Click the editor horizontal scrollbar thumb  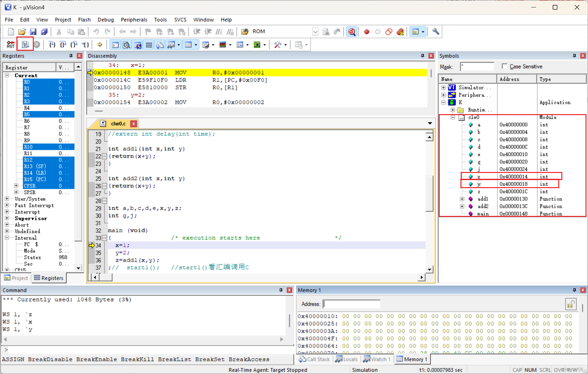click(106, 277)
